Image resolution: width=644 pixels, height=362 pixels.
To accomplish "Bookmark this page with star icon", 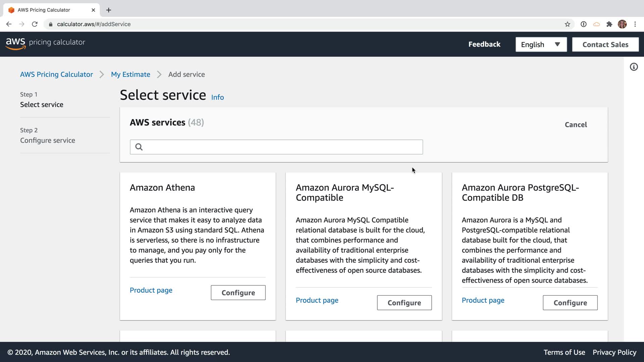I will tap(567, 24).
